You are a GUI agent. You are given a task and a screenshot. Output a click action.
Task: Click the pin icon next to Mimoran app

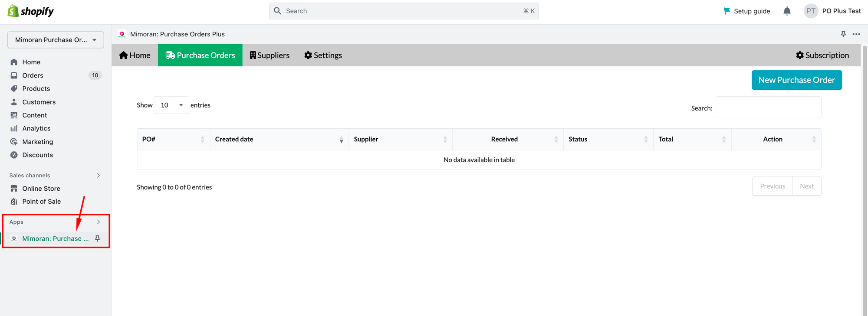click(98, 238)
